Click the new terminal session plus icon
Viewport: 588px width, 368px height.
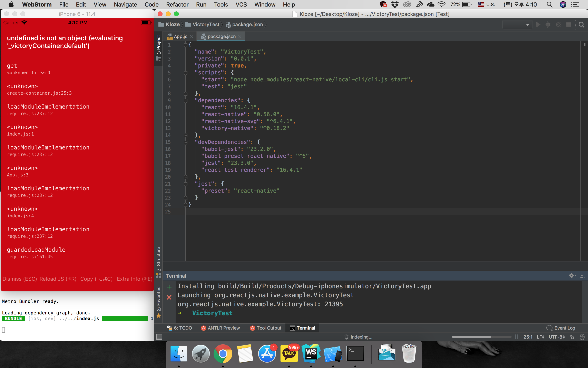point(169,287)
